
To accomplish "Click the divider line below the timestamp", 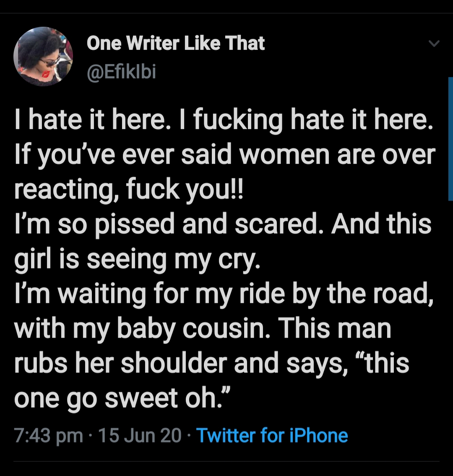I will (226, 462).
